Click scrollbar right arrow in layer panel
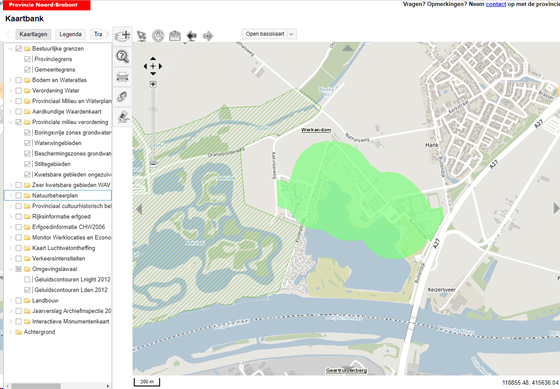 [108, 386]
